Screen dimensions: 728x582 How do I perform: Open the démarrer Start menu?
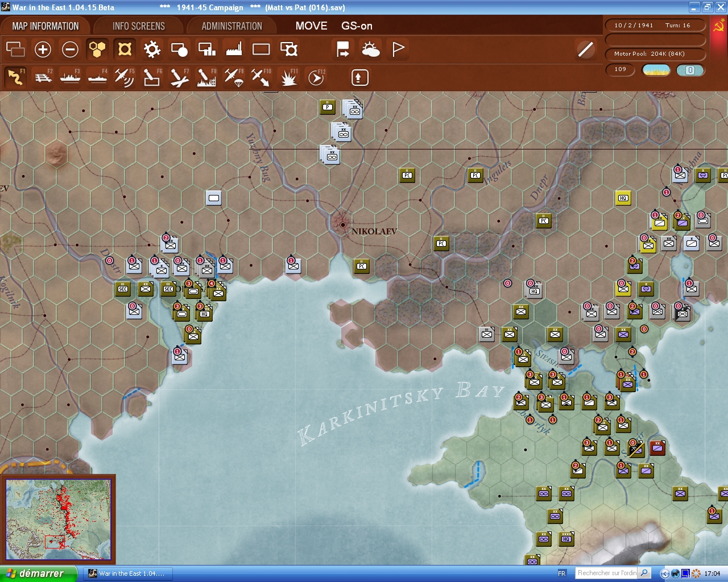38,573
